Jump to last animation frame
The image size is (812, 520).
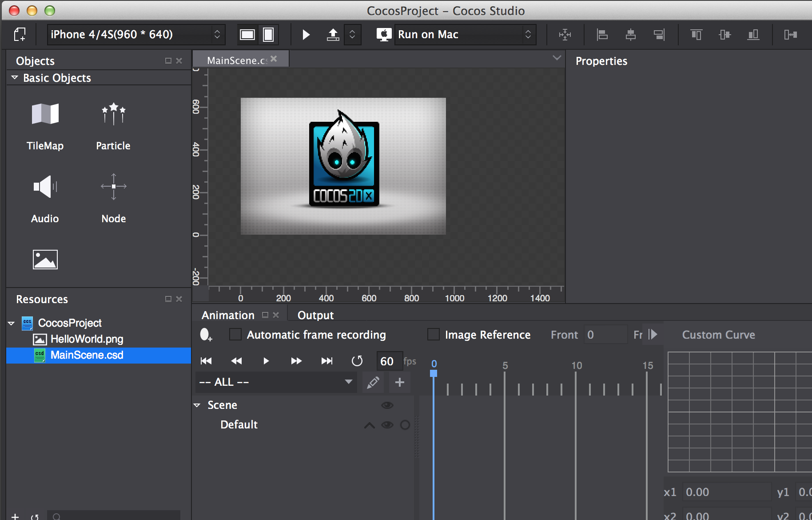coord(327,361)
